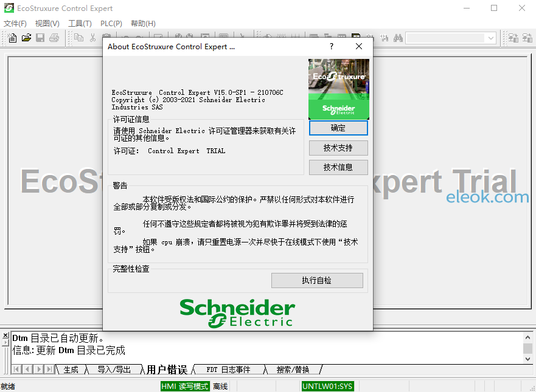Image resolution: width=536 pixels, height=392 pixels.
Task: Switch to the FDT 日志事件 tab
Action: 228,370
